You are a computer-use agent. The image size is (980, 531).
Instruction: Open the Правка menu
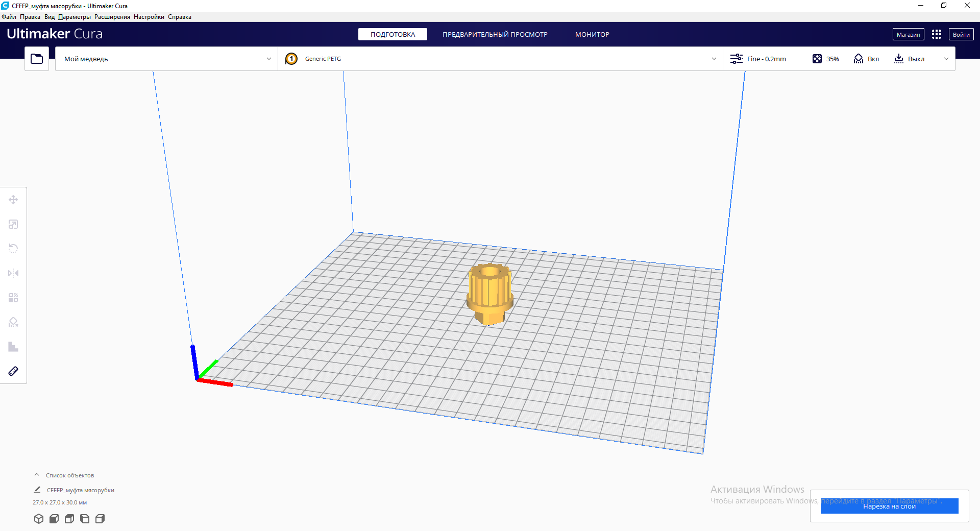[x=30, y=17]
